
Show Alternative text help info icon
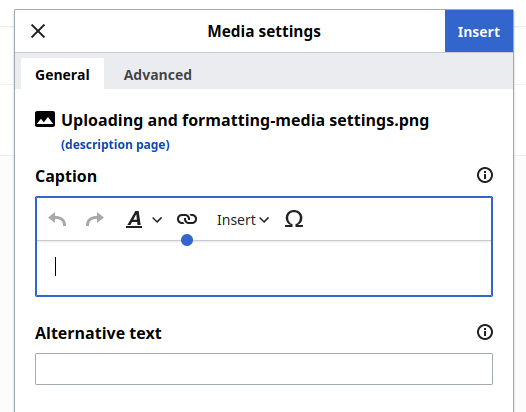point(485,332)
